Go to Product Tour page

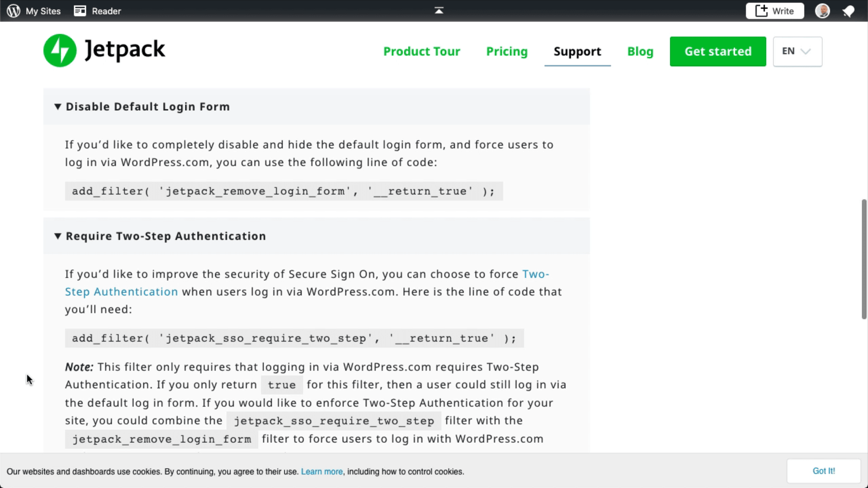coord(422,52)
